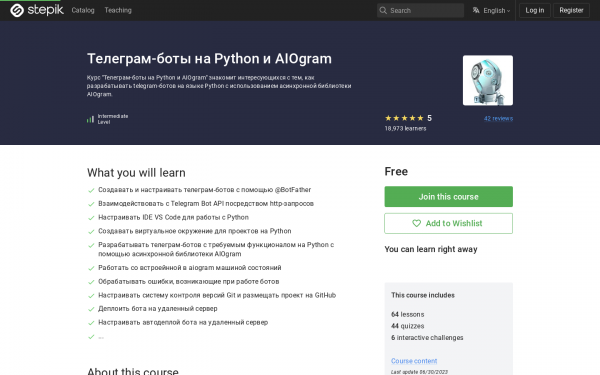
Task: Click checkmark beside автодеплой item
Action: pos(91,323)
